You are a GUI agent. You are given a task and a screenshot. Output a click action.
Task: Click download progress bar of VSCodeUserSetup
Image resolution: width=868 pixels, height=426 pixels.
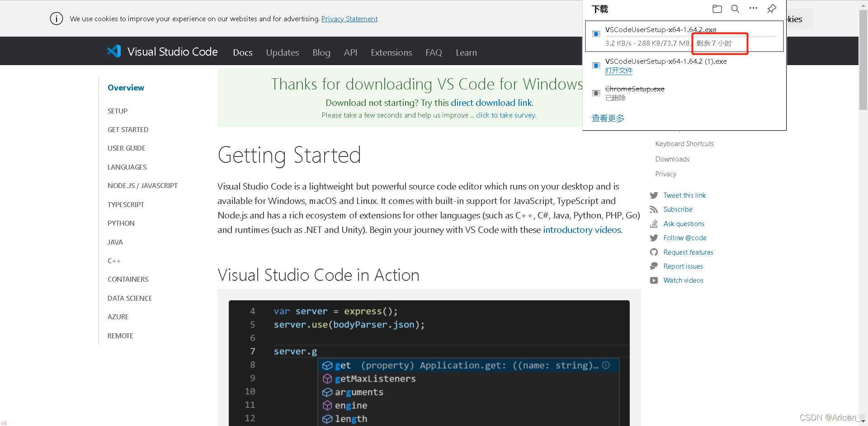coord(691,36)
